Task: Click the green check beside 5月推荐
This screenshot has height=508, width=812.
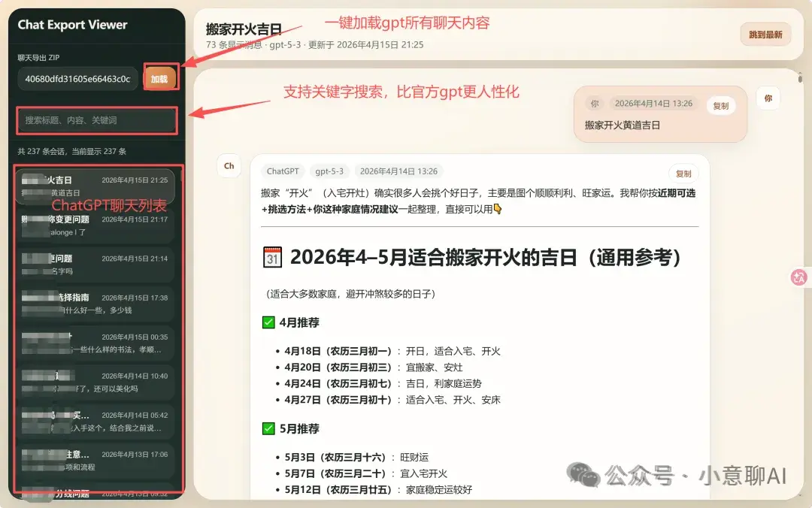Action: point(268,428)
